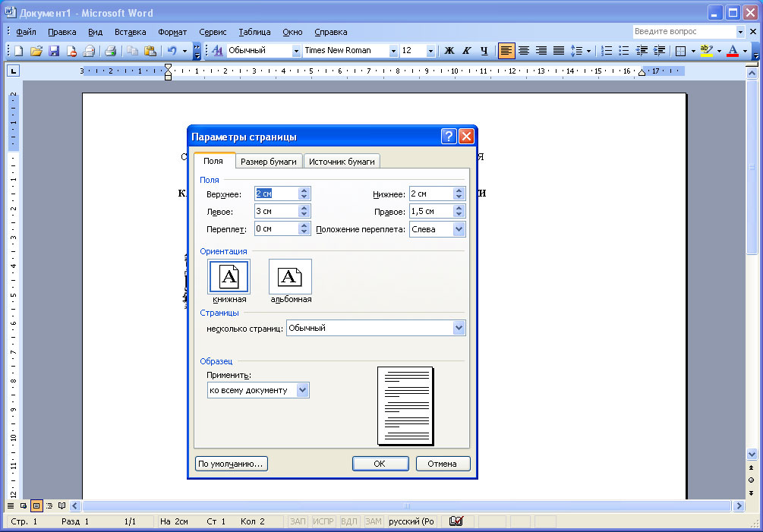The height and width of the screenshot is (532, 763).
Task: Justify the text alignment
Action: coord(559,51)
